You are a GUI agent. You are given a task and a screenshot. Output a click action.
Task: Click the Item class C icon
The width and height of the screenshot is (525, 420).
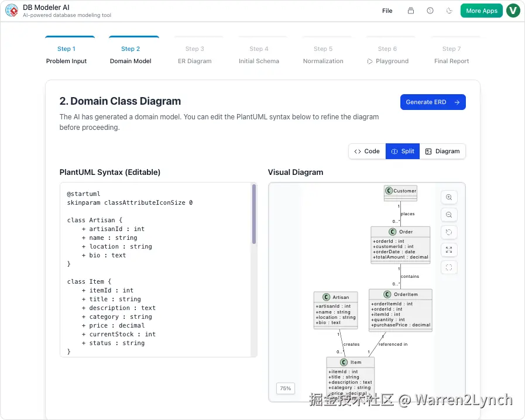344,363
